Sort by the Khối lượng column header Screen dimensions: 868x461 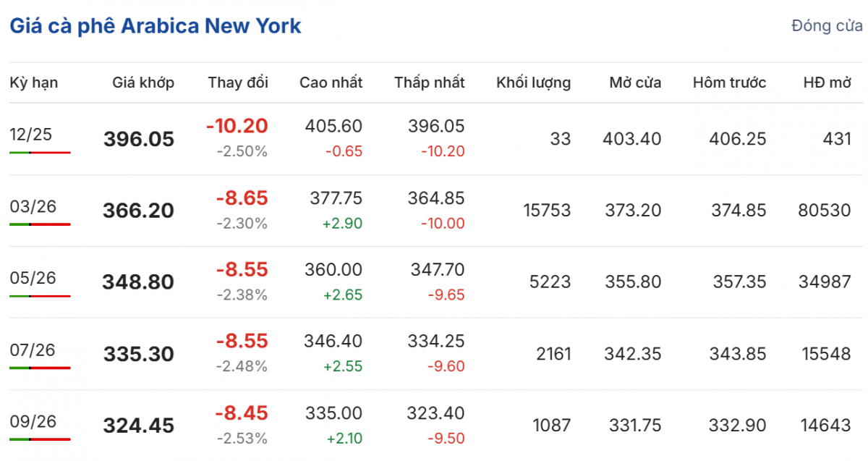point(533,83)
